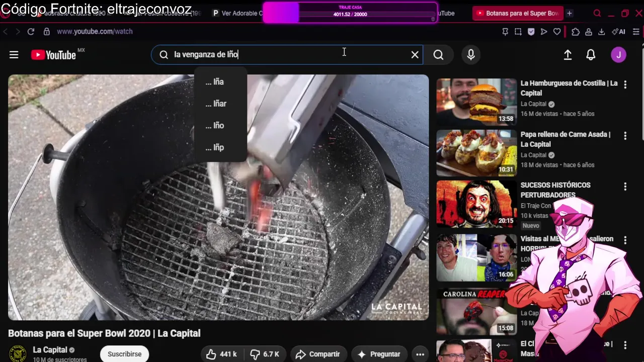The height and width of the screenshot is (362, 644).
Task: Open the send-to-flow arrow icon
Action: (x=544, y=31)
